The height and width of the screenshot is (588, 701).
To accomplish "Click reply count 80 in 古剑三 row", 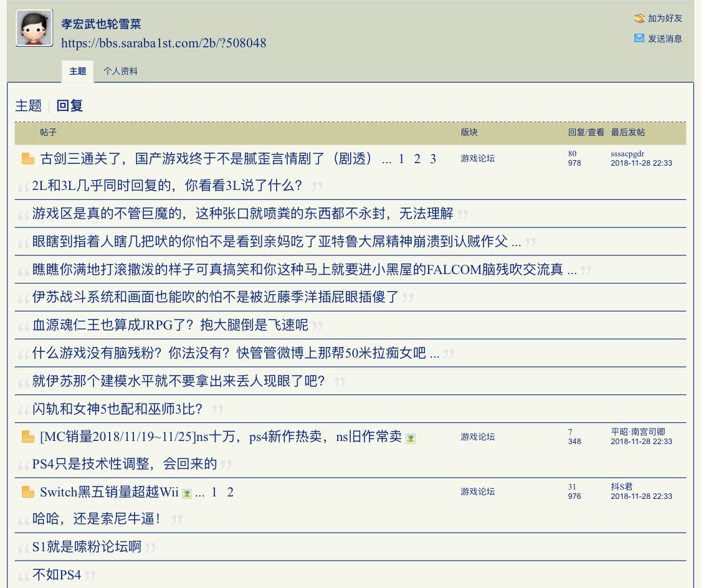I will (572, 154).
